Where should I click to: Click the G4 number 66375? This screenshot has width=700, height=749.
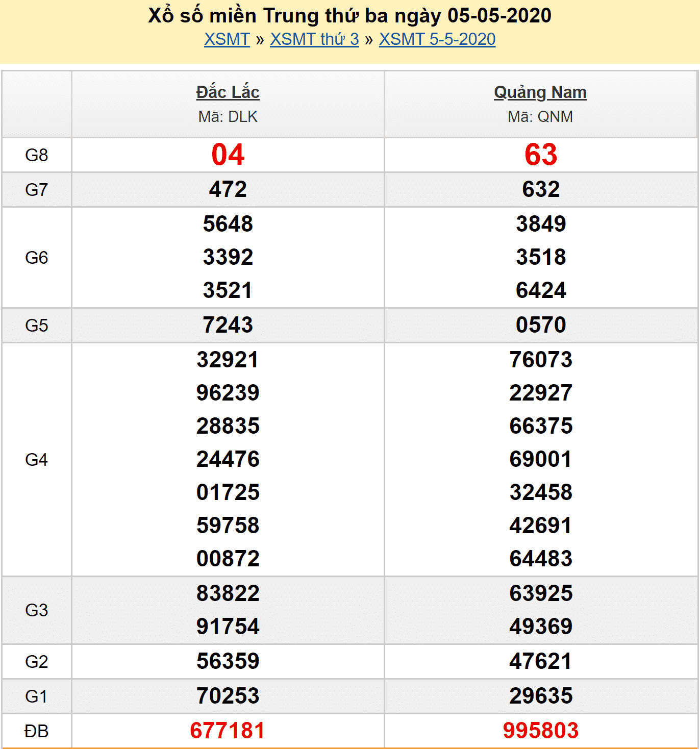[x=541, y=426]
